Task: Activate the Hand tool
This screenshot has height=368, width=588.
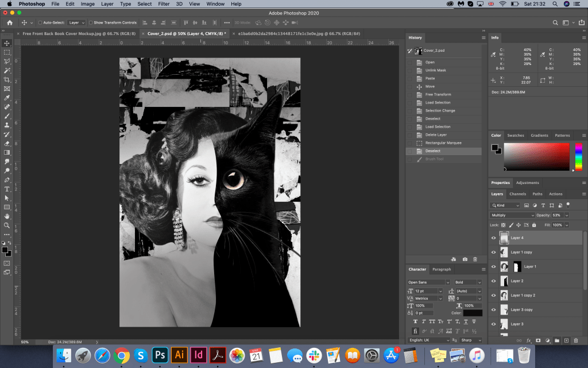Action: (x=7, y=216)
